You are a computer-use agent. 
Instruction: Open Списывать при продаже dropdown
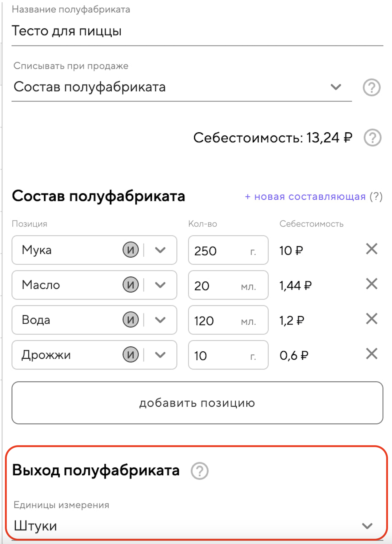tap(336, 87)
